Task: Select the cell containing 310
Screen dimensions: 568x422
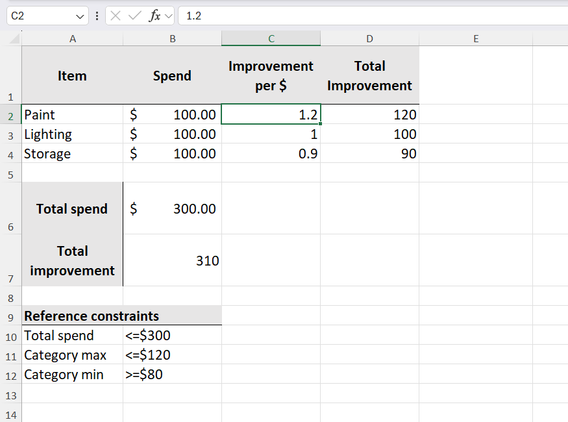Action: click(x=172, y=260)
